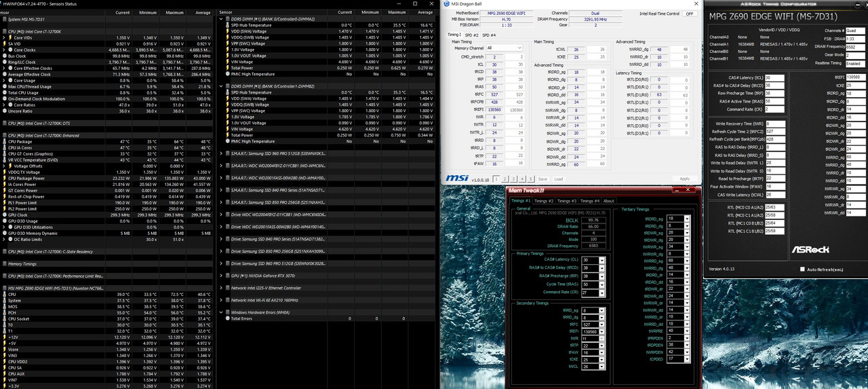Image resolution: width=868 pixels, height=389 pixels.
Task: Open Timings #3 tab in Mem TweakIt
Action: pyautogui.click(x=566, y=201)
